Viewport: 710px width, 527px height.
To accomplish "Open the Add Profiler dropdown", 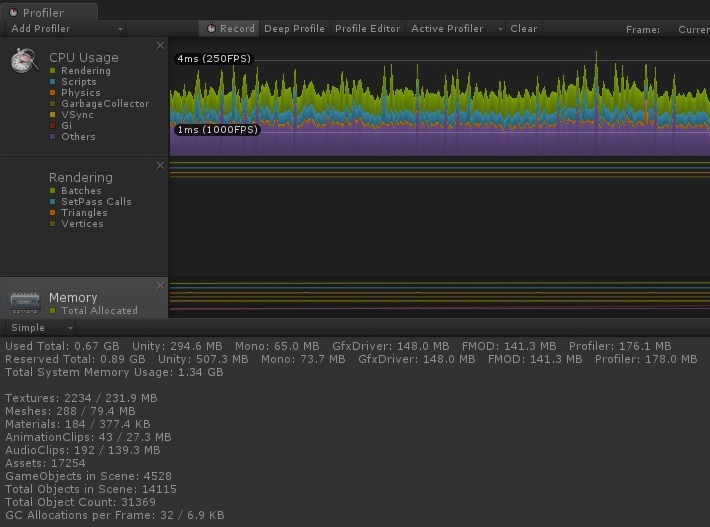I will (x=66, y=29).
